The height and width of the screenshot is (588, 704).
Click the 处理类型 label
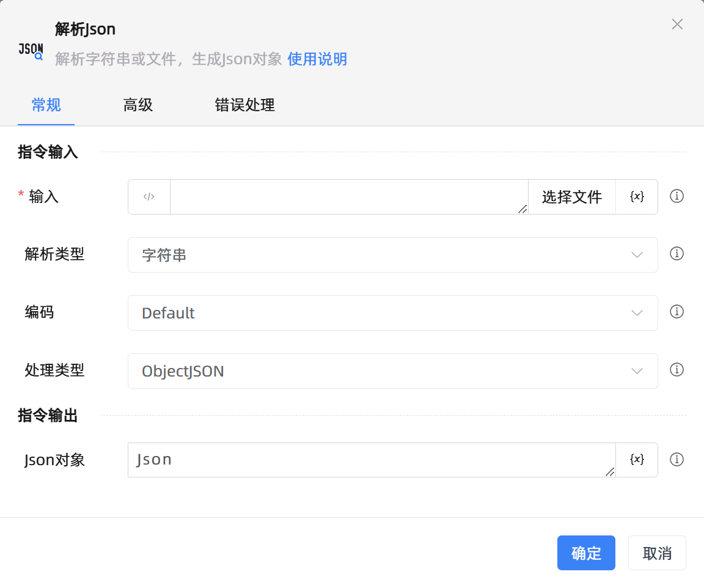(54, 370)
